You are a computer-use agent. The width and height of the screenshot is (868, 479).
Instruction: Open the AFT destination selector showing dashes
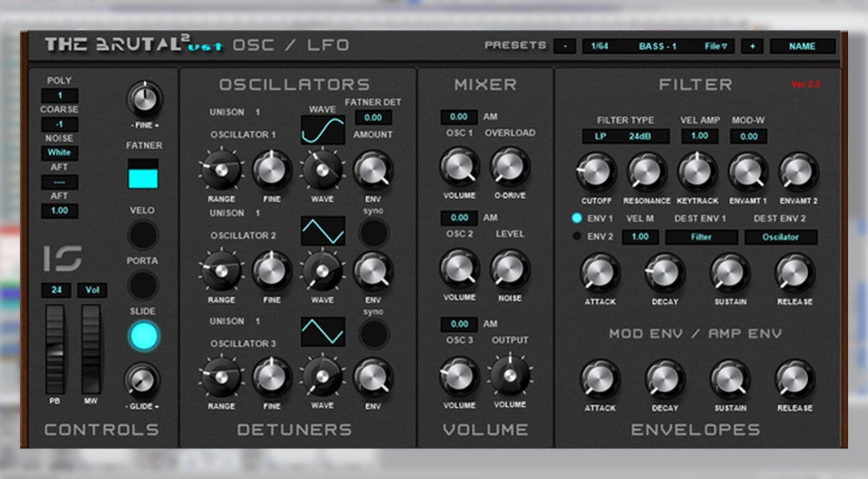[x=60, y=182]
